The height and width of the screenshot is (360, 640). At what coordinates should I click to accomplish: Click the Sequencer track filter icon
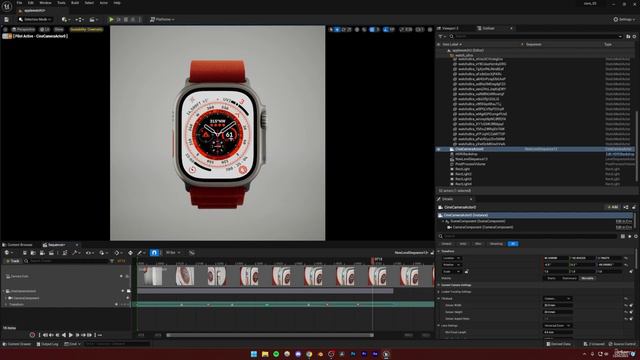(112, 260)
